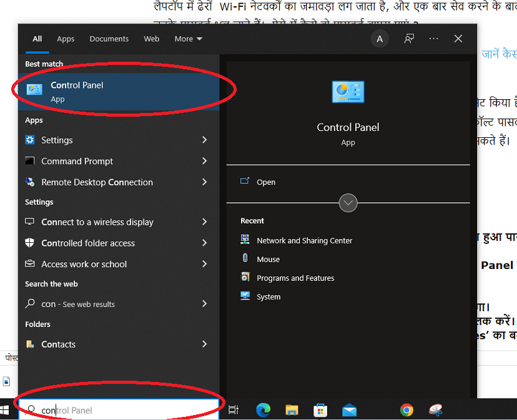The width and height of the screenshot is (517, 420).
Task: Click Open in the Control Panel preview
Action: coord(266,182)
